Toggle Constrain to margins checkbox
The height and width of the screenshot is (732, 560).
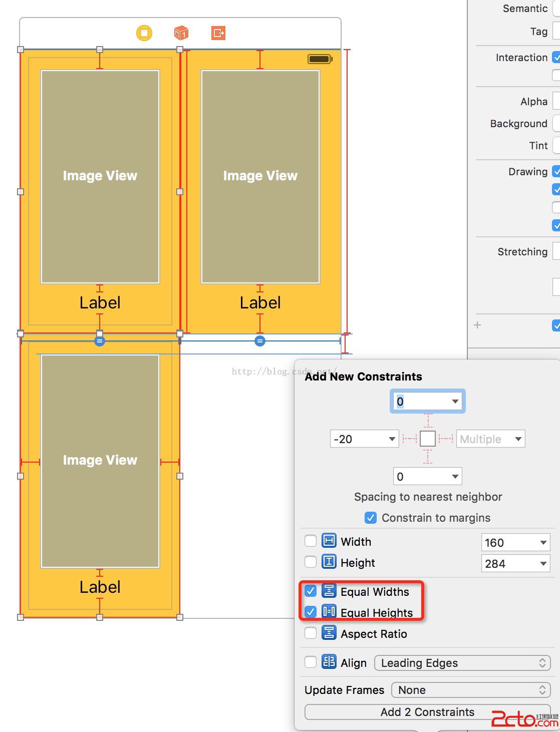click(371, 518)
